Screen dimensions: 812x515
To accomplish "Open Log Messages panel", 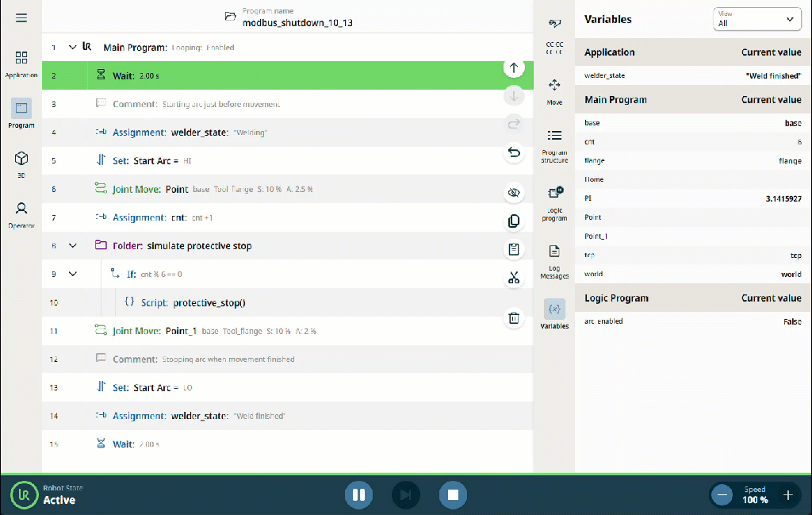I will (554, 262).
